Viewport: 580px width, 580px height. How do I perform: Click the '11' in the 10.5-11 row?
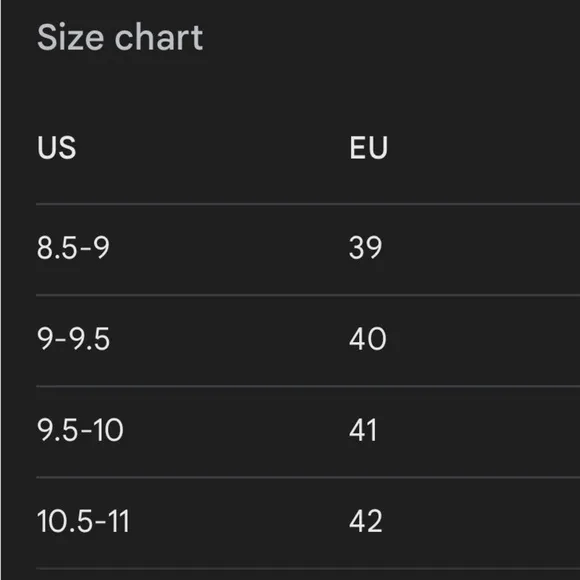click(x=119, y=521)
